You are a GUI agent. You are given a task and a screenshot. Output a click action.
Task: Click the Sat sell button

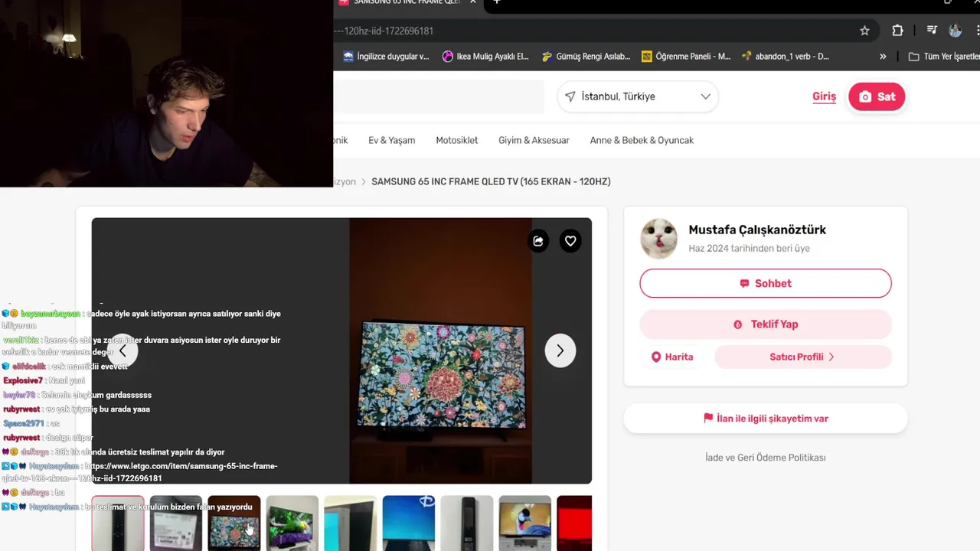point(877,96)
